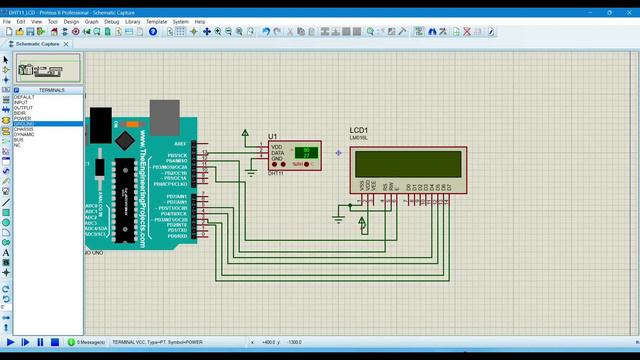640x360 pixels.
Task: Click the Pan/Center view cross-arrows icon
Action: (207, 31)
